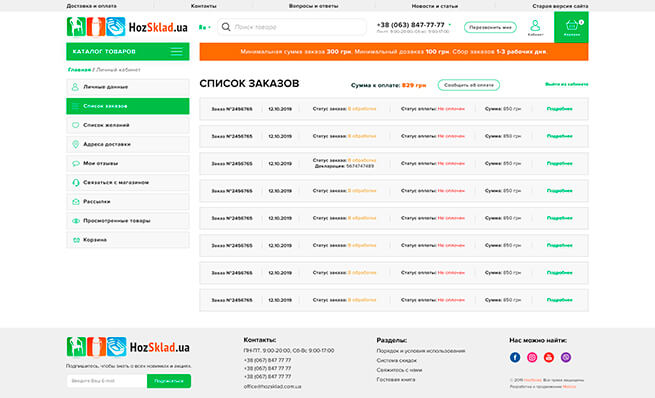655x398 pixels.
Task: Click the Перезвонить мне button
Action: point(490,27)
